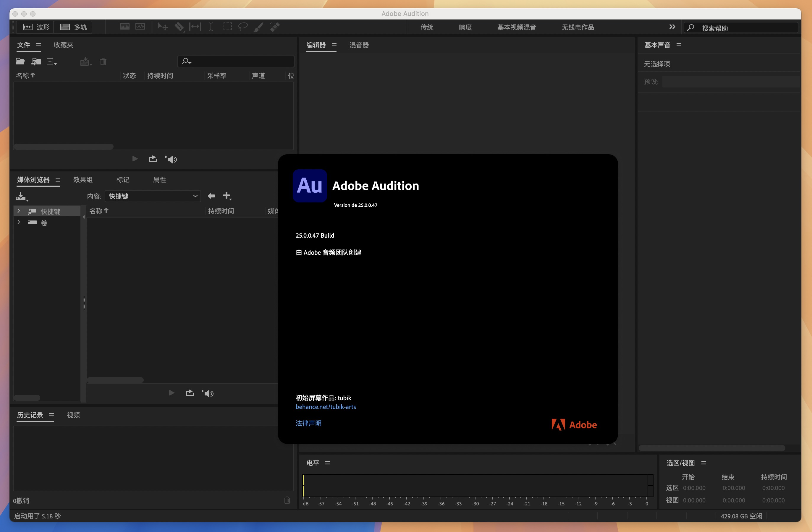
Task: Select the Lasso Selection tool
Action: [243, 27]
